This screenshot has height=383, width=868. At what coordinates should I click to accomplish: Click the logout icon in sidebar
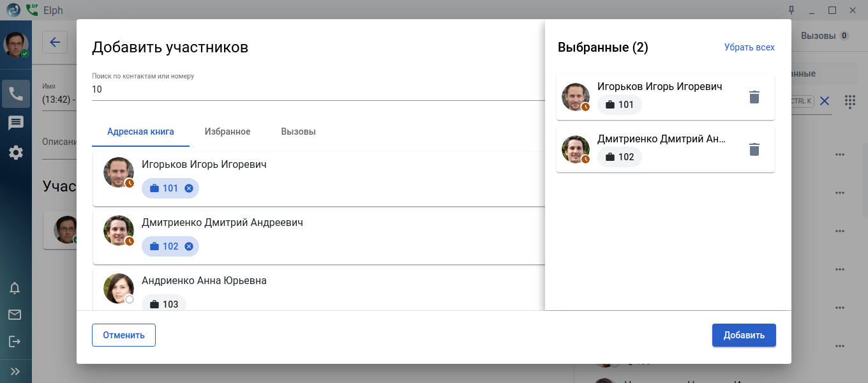tap(15, 342)
